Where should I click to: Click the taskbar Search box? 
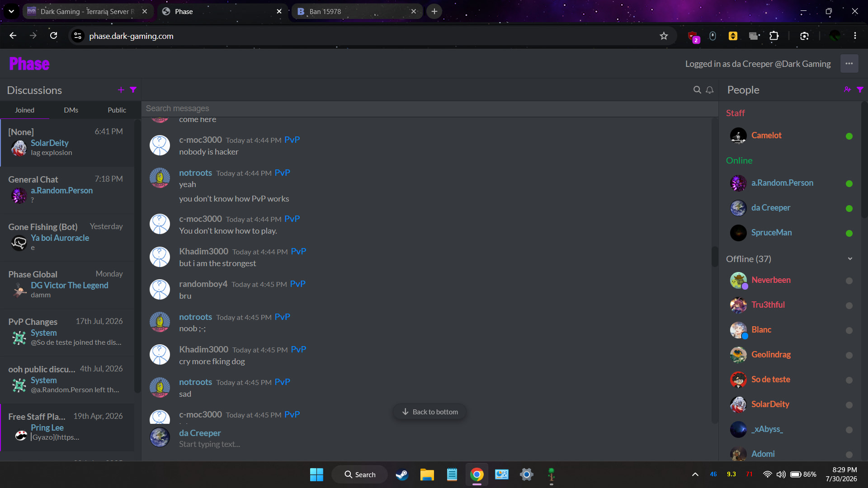[360, 474]
